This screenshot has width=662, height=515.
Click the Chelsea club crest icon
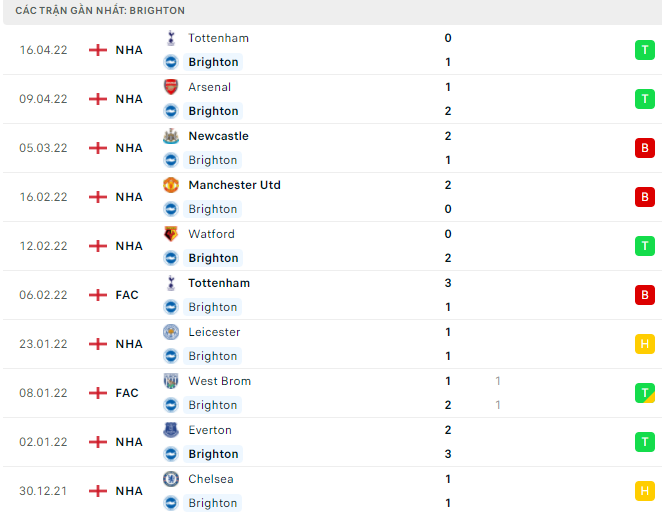point(171,479)
